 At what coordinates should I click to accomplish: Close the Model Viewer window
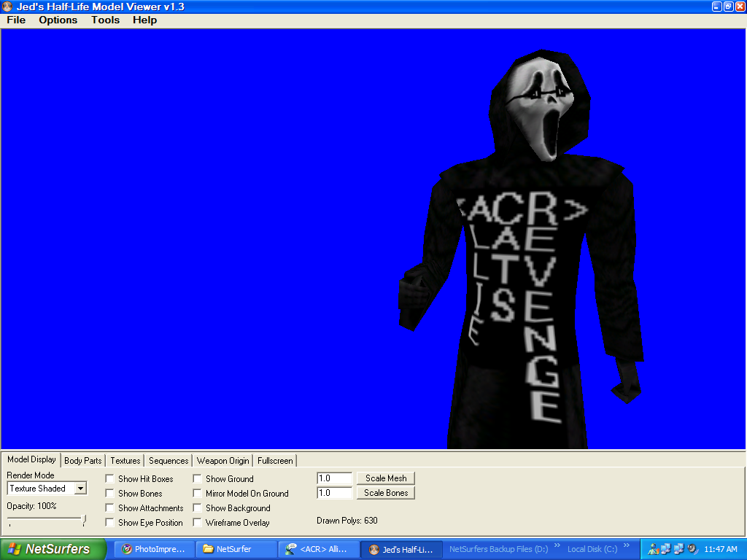coord(740,6)
